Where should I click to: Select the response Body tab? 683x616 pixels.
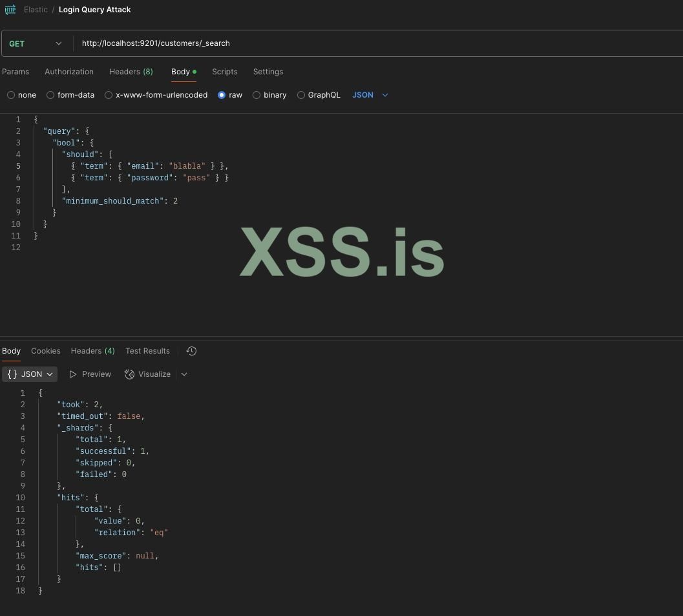pos(12,351)
